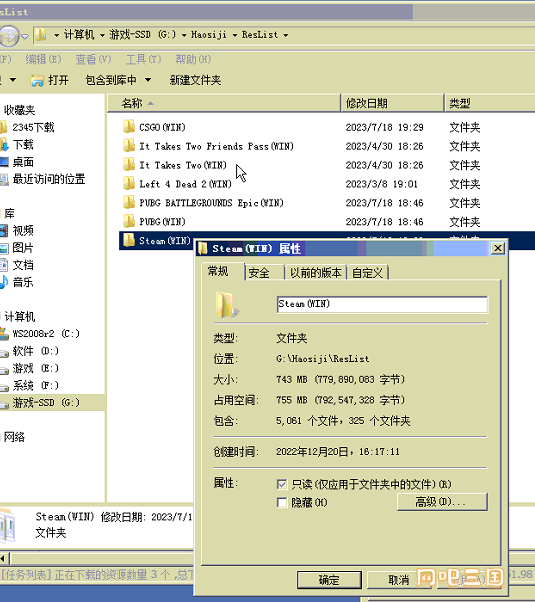Screen dimensions: 535x602
Task: Click the WS2008r2 (C:) drive icon
Action: point(4,333)
